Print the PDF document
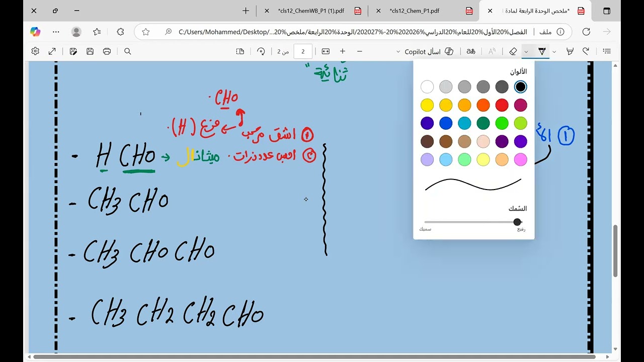The width and height of the screenshot is (644, 362). 107,51
